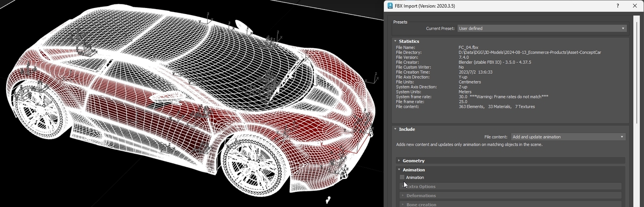
Task: Open the help question mark in title bar
Action: pyautogui.click(x=618, y=6)
